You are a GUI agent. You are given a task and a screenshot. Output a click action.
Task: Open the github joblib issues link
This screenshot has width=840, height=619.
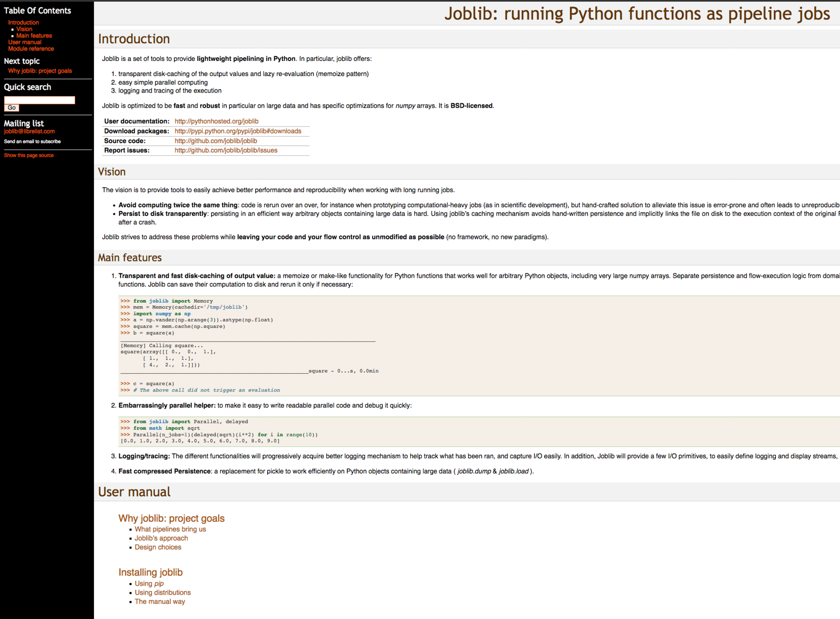(226, 150)
